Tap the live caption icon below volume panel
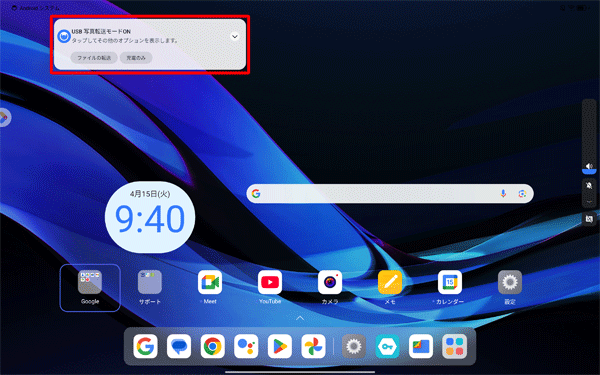Viewport: 600px width, 375px height. tap(589, 219)
